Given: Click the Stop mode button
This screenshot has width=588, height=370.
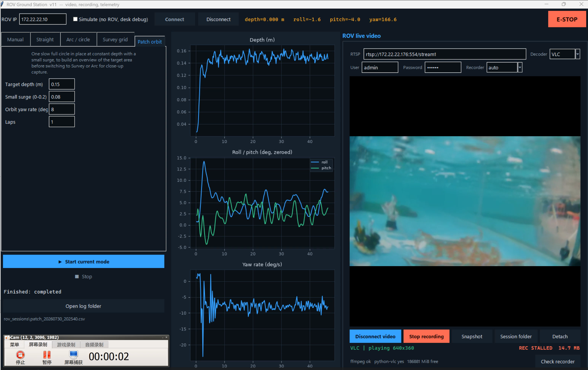Looking at the screenshot, I should pyautogui.click(x=83, y=276).
